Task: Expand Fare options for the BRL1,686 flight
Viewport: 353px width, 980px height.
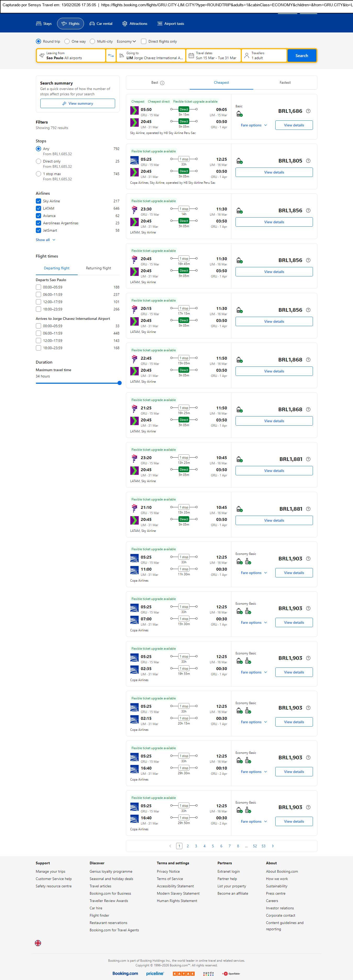Action: [x=254, y=125]
